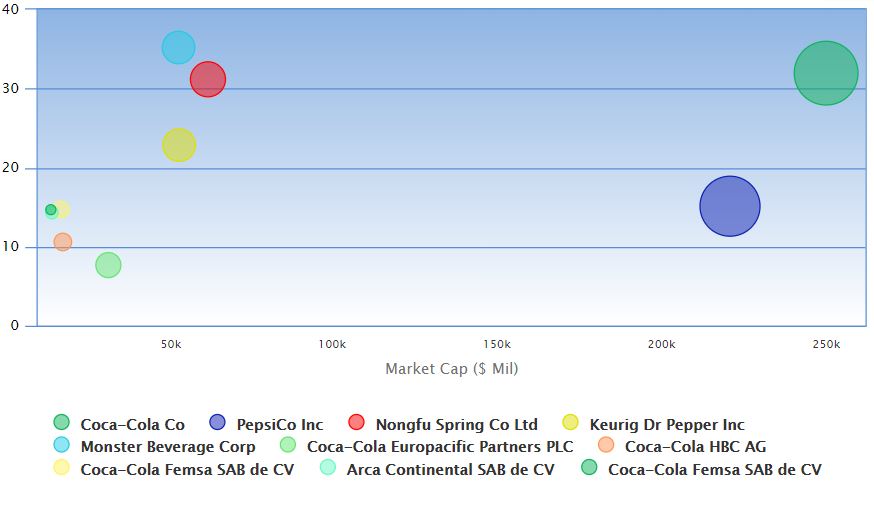The width and height of the screenshot is (874, 510).
Task: Click the 250k x-axis label
Action: pyautogui.click(x=826, y=344)
